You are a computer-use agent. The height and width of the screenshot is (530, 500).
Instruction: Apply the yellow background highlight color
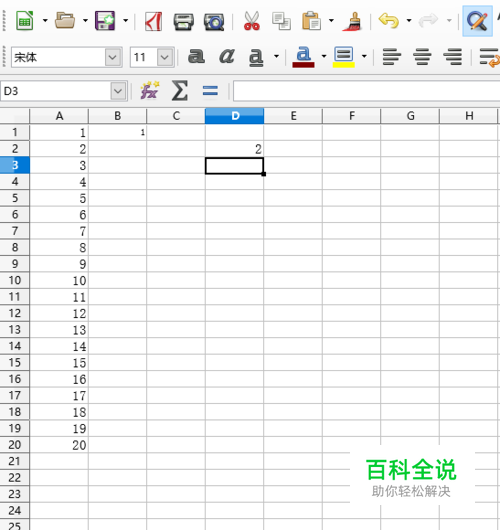point(343,57)
